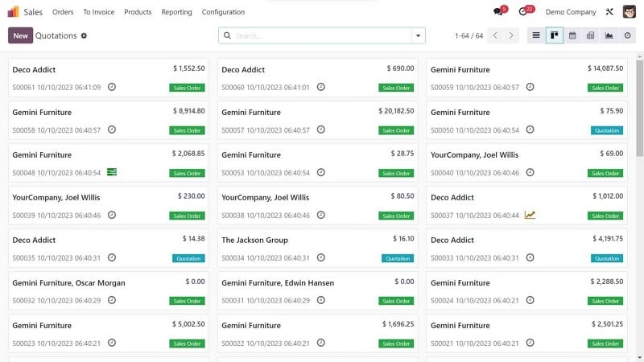Open the Configuration menu
644x362 pixels.
tap(223, 12)
